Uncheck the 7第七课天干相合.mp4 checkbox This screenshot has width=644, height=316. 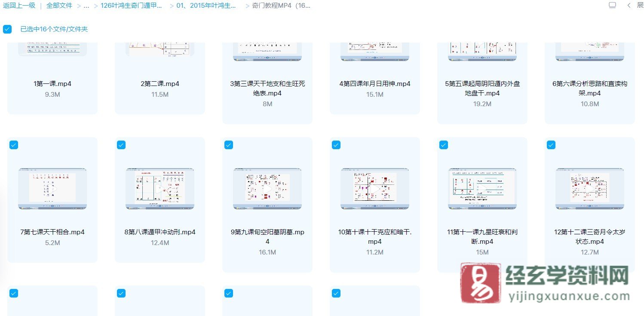[14, 145]
